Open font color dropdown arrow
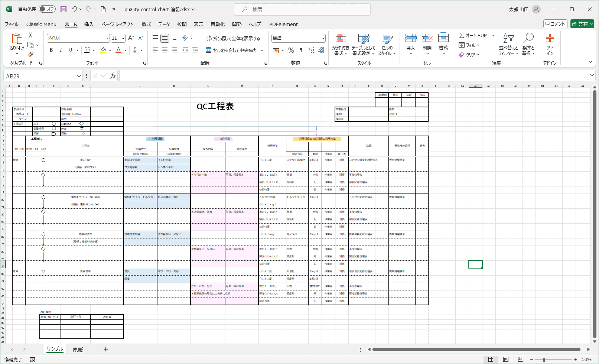 (125, 50)
